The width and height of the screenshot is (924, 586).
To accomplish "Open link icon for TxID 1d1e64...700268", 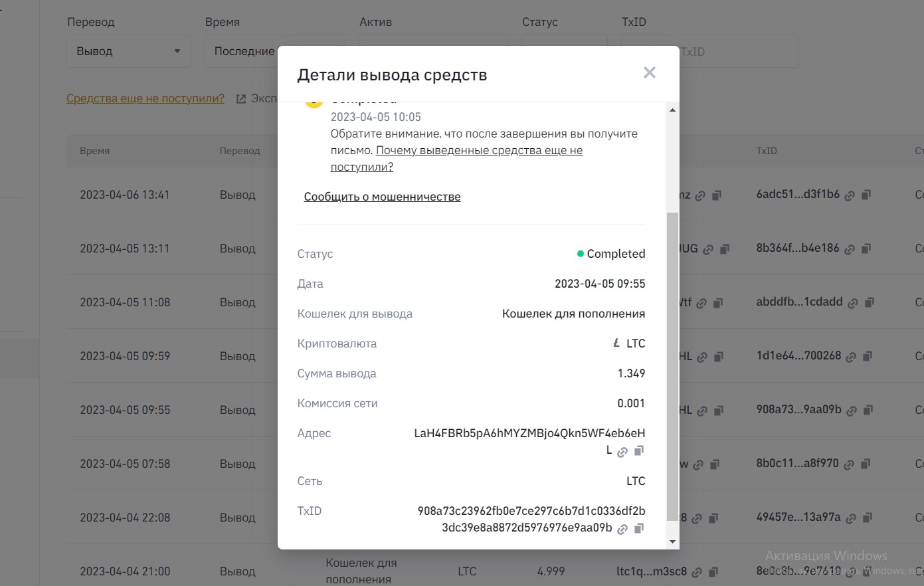I will coord(851,357).
